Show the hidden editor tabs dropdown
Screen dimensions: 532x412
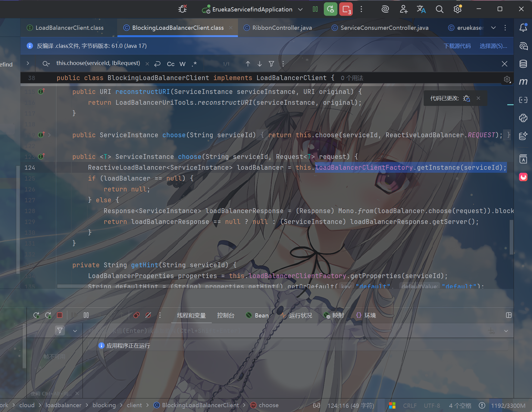(x=493, y=28)
